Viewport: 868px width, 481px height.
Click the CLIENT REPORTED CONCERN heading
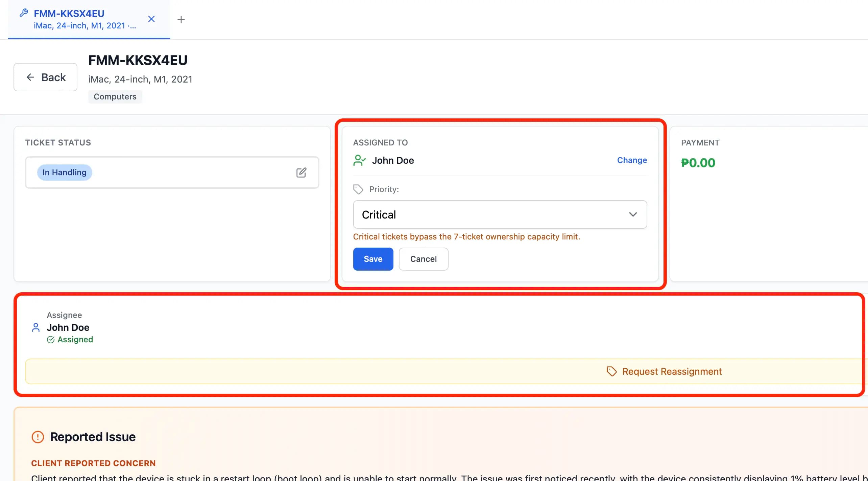93,463
